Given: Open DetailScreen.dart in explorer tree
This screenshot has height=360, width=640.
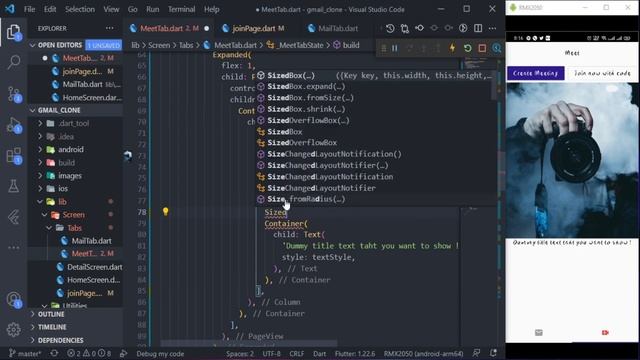Looking at the screenshot, I should [x=94, y=267].
